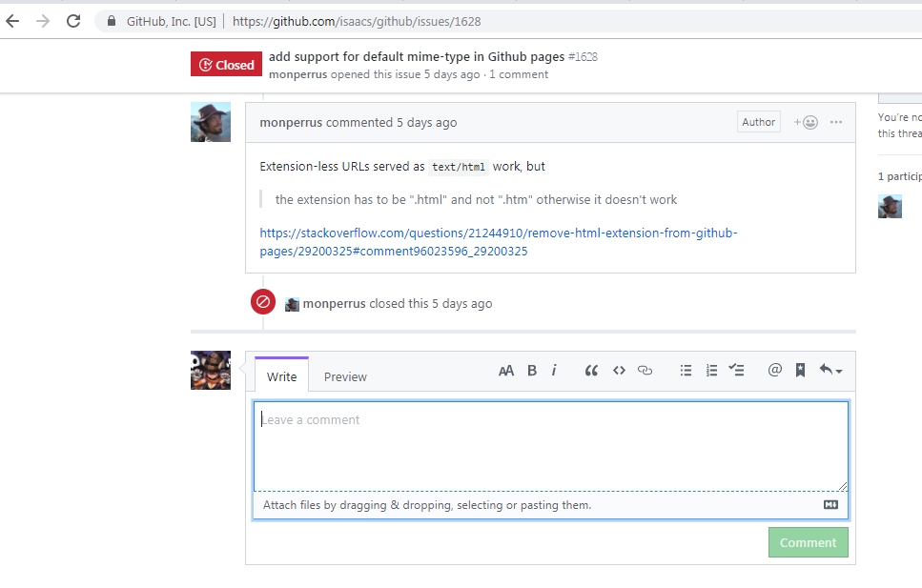Open the comment three-dots options menu
922x588 pixels.
click(836, 122)
